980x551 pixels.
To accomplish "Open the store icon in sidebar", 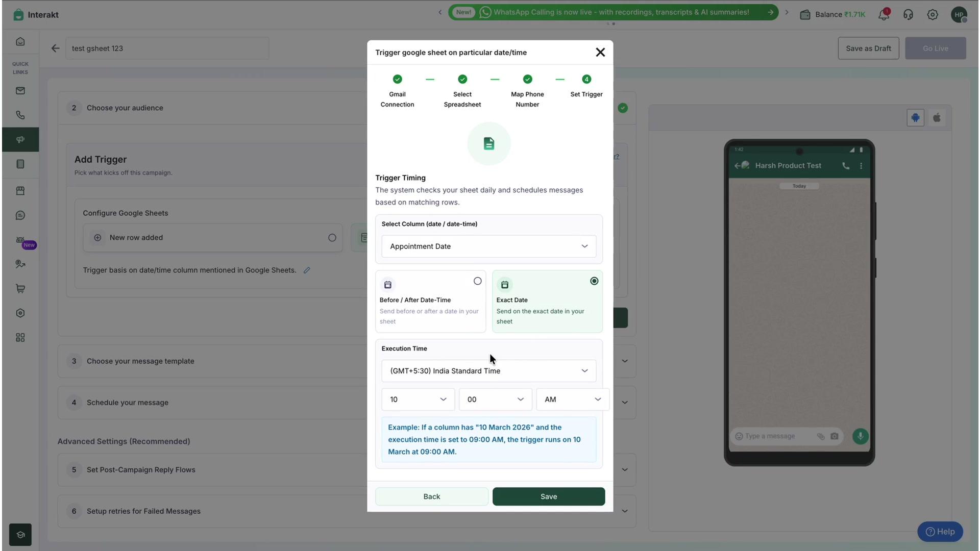I will [20, 191].
